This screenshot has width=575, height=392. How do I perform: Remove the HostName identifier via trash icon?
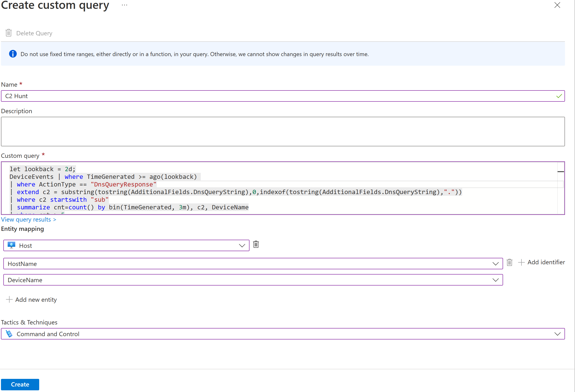pos(510,262)
